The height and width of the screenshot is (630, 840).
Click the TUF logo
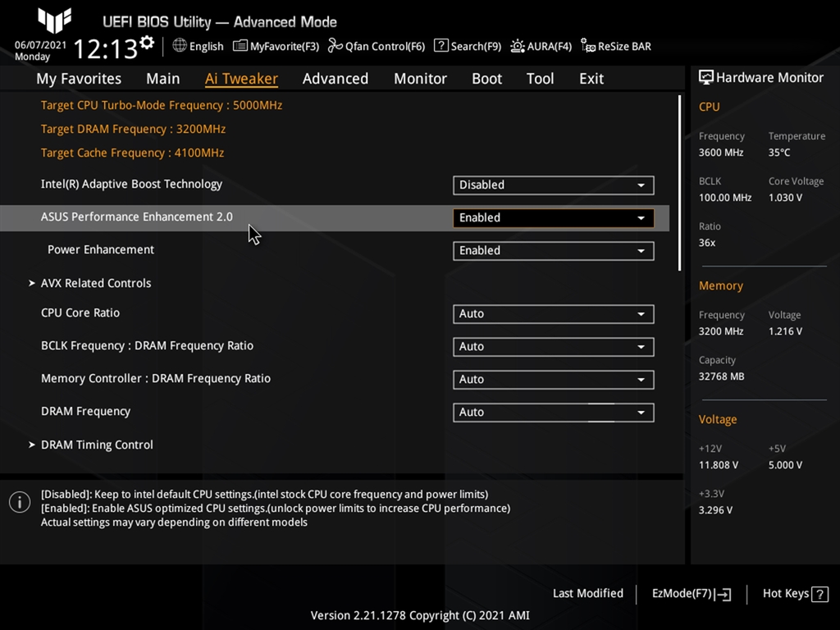(54, 21)
